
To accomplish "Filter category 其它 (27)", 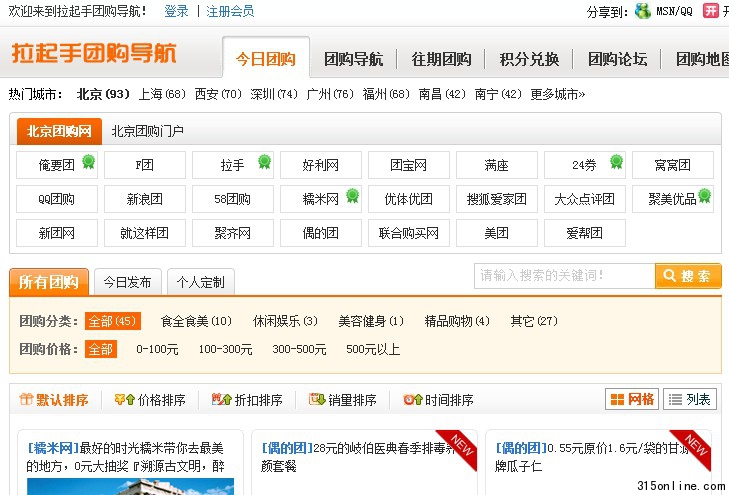I will 534,321.
